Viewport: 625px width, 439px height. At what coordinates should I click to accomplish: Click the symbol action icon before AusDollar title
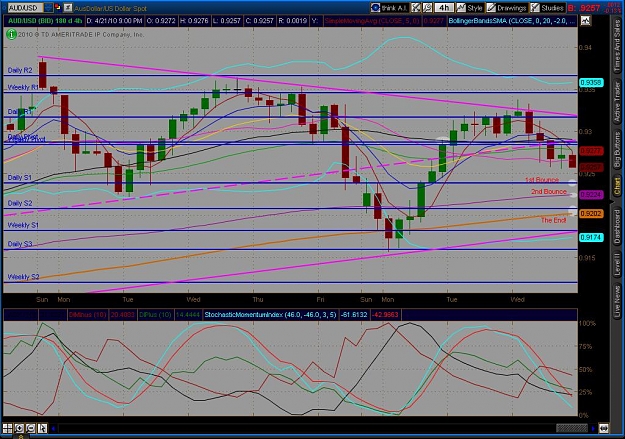tap(68, 8)
